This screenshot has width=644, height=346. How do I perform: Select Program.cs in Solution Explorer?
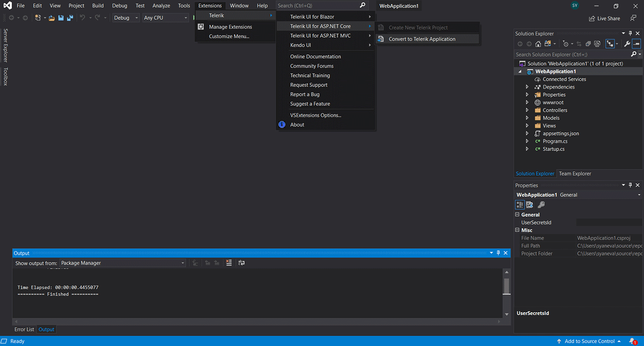[x=555, y=141]
